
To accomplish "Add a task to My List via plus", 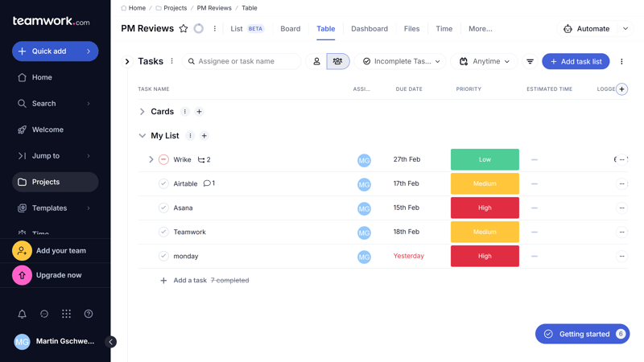I will [x=204, y=136].
